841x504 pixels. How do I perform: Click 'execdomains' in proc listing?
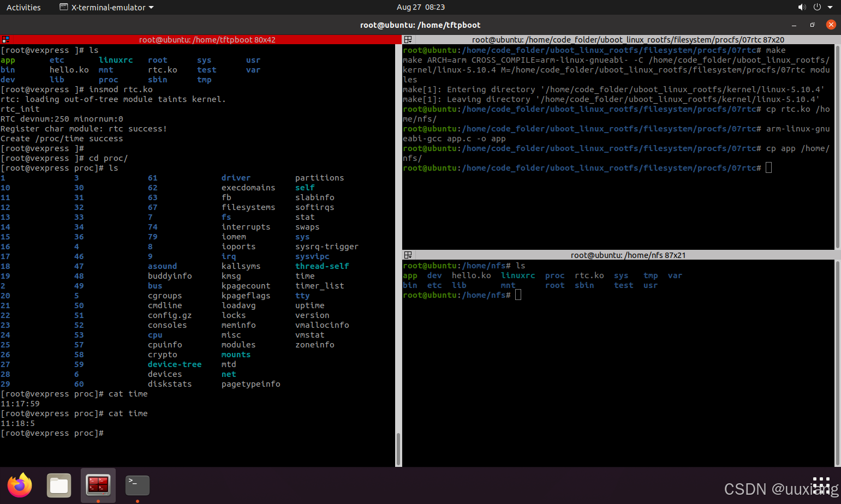(248, 188)
